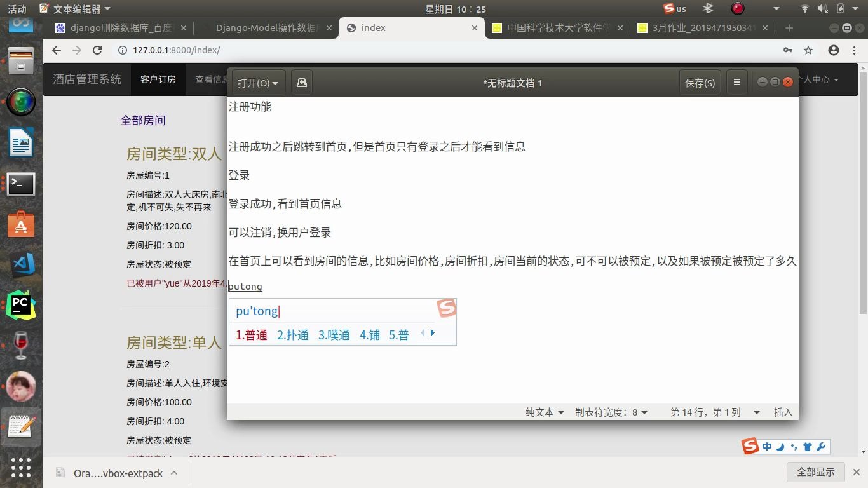This screenshot has width=868, height=488.
Task: Open the gedit hamburger menu
Action: 737,83
